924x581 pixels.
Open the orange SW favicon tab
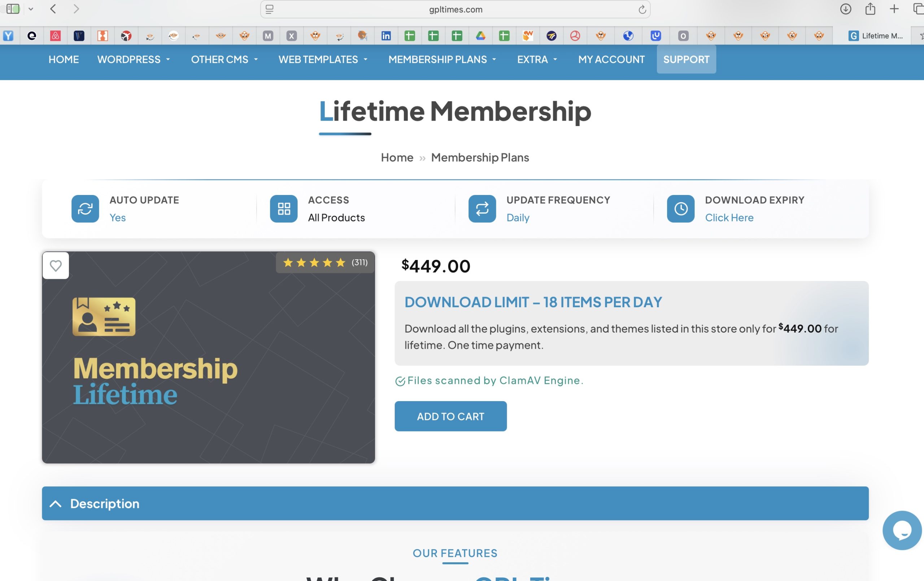click(x=528, y=36)
